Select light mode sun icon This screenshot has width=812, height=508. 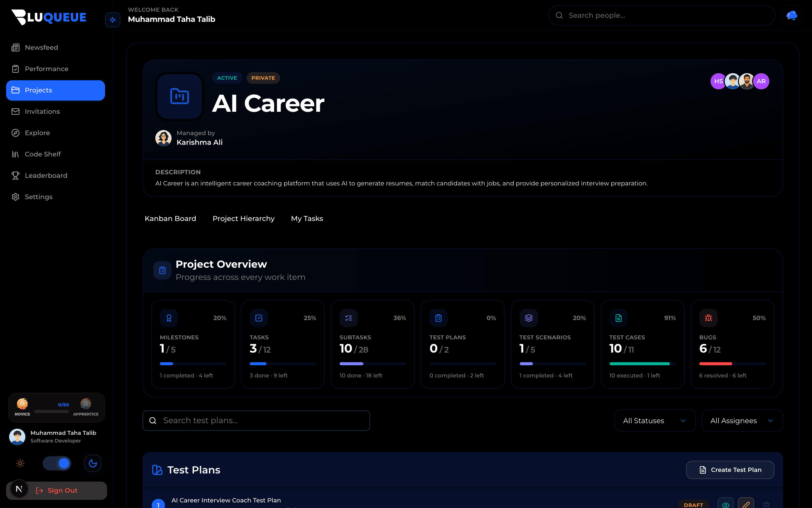pyautogui.click(x=20, y=463)
